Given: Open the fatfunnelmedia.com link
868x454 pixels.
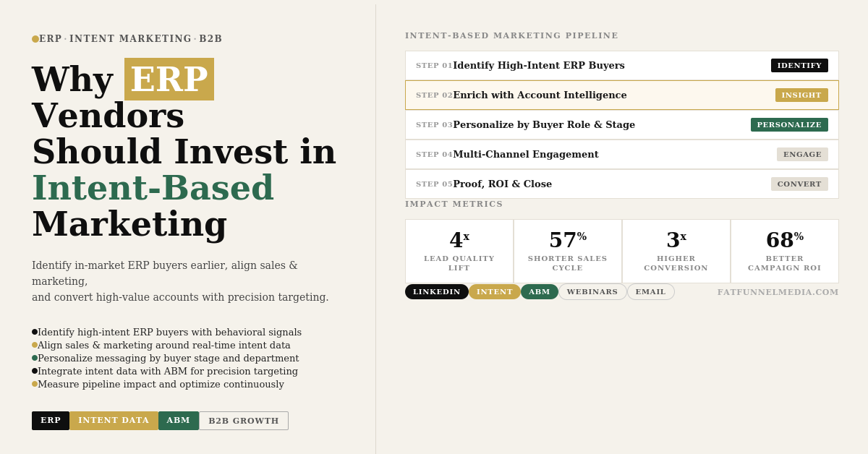Looking at the screenshot, I should (778, 293).
